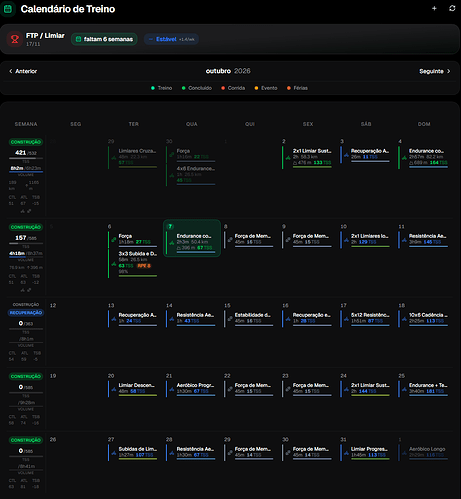Open Recuperação A workout on day 3
This screenshot has height=499, width=461.
tap(365, 155)
